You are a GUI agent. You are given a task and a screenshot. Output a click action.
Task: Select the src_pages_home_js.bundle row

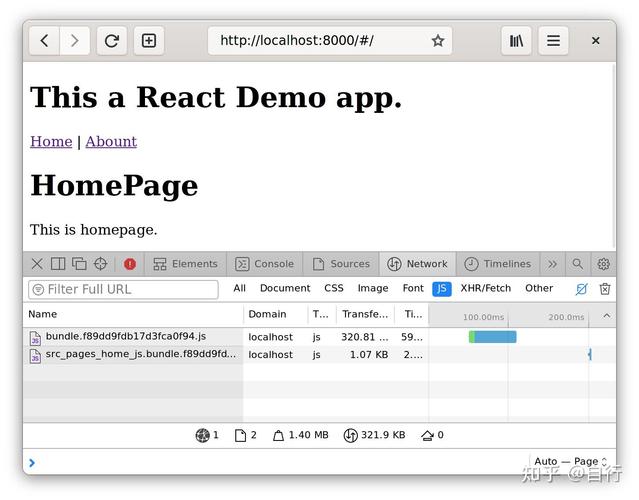tap(320, 355)
